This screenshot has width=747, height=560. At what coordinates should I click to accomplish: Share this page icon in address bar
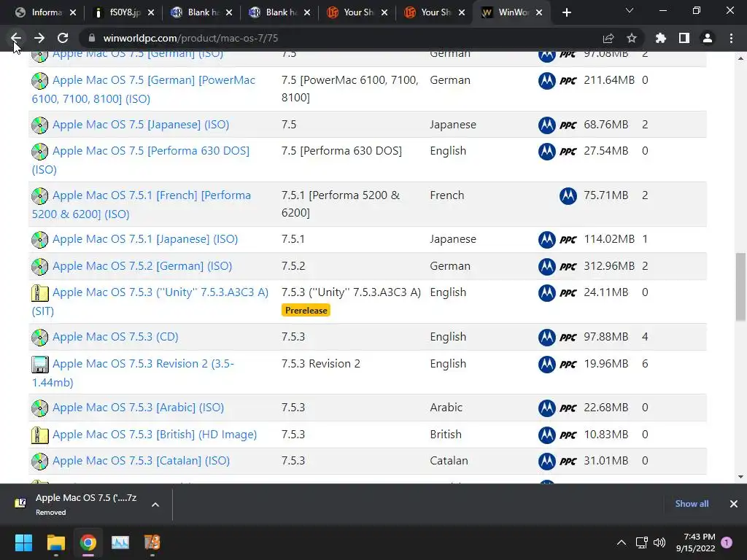coord(608,38)
